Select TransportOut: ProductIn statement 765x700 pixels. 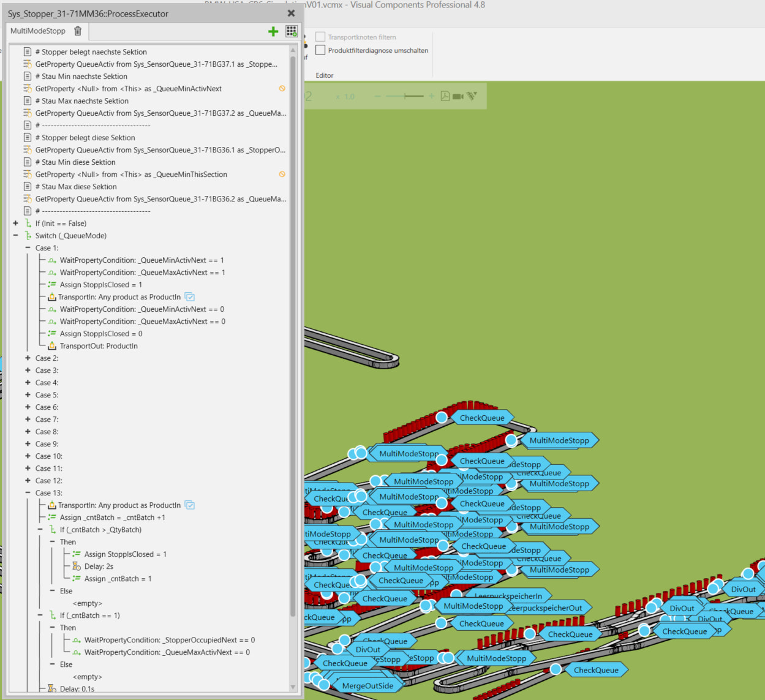click(99, 346)
